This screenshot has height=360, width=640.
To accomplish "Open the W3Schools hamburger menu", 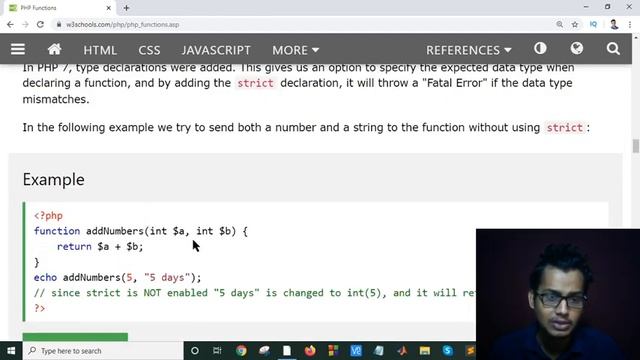I will 18,49.
